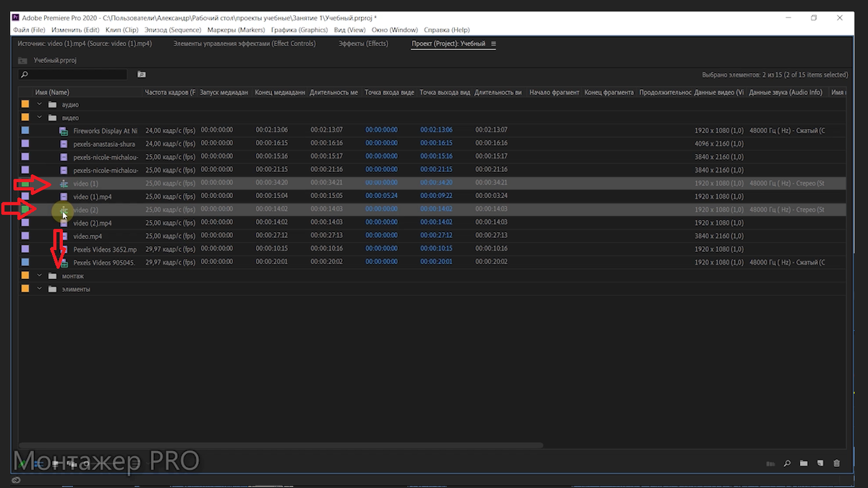Open the Вид (View) menu
The height and width of the screenshot is (488, 868).
pyautogui.click(x=350, y=30)
